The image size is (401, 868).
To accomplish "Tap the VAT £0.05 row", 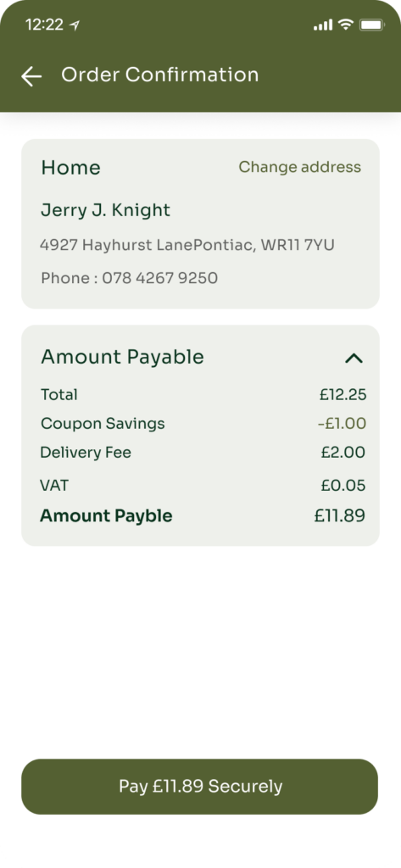I will pyautogui.click(x=203, y=486).
